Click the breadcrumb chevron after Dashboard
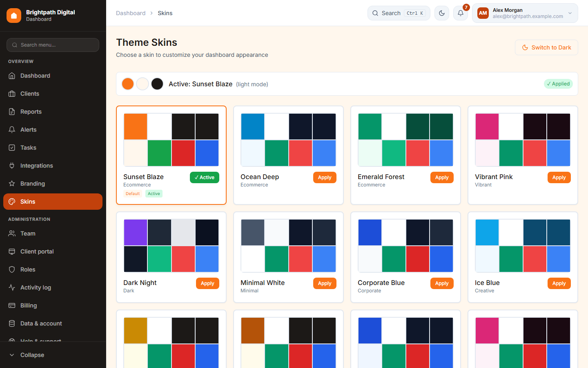The image size is (588, 368). tap(151, 13)
